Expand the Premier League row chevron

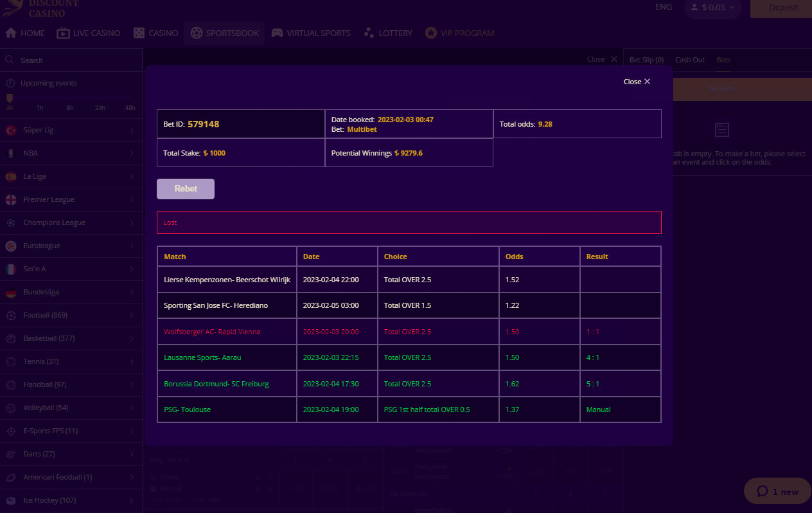point(132,199)
